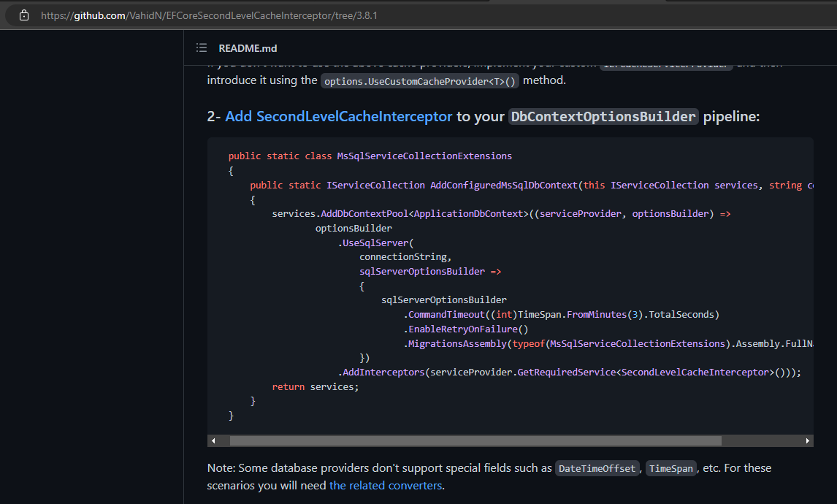The image size is (837, 504).
Task: Click the DateTimeOffset code snippet badge
Action: click(x=597, y=468)
